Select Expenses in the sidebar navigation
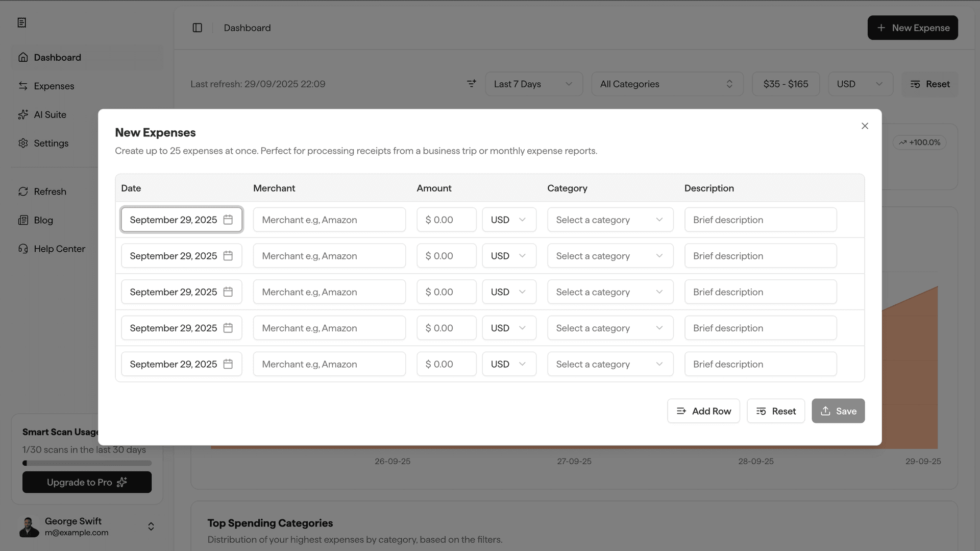This screenshot has height=551, width=980. (53, 86)
